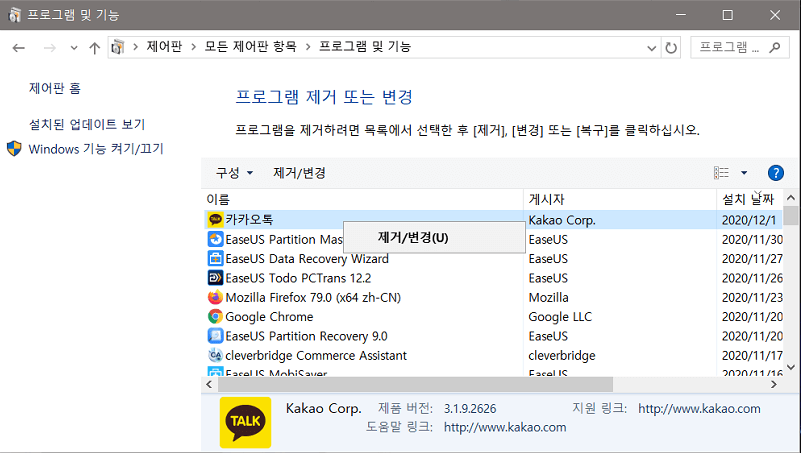Click the horizontal scrollbar left arrow

click(x=209, y=384)
